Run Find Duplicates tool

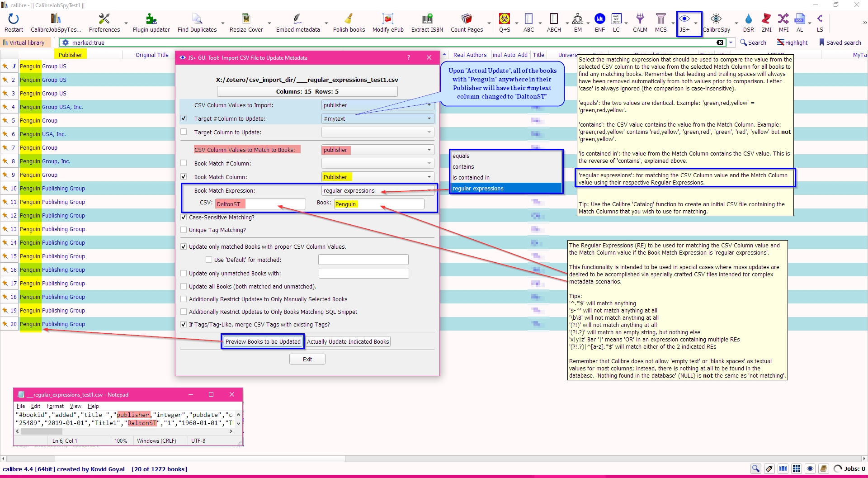197,23
